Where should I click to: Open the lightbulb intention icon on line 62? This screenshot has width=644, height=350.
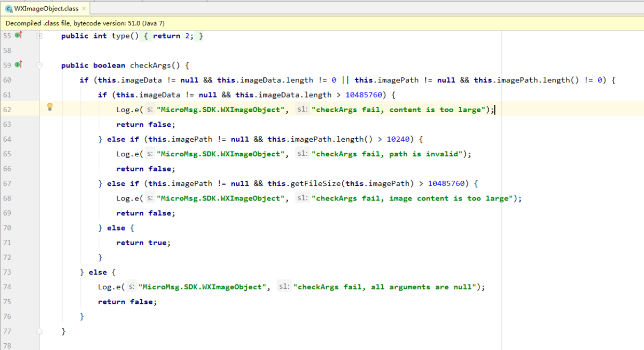(50, 107)
